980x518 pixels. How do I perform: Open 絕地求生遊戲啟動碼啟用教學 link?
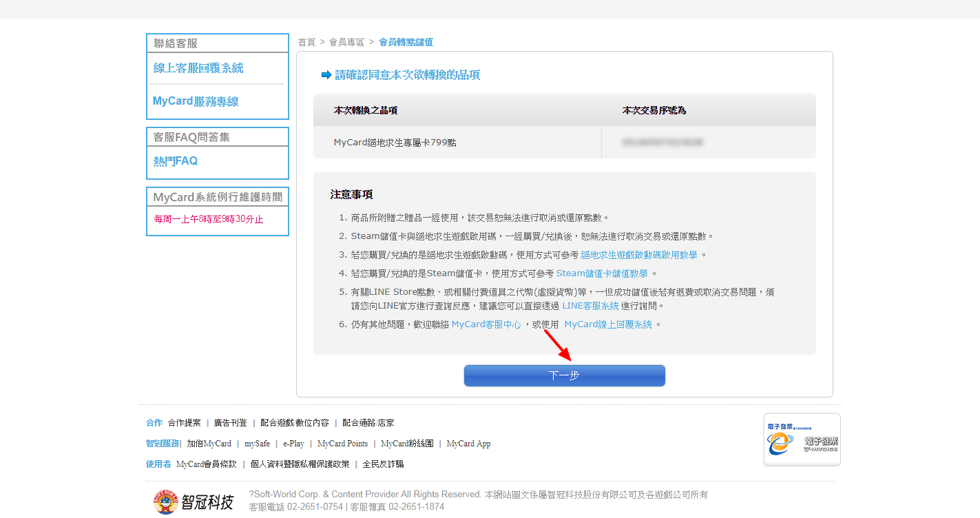point(639,255)
